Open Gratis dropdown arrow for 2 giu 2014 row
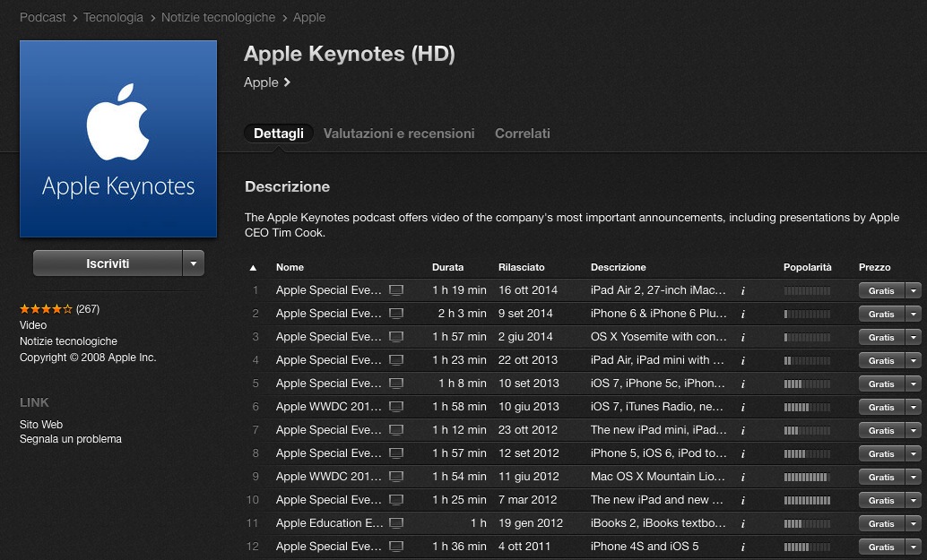The image size is (927, 560). tap(914, 337)
